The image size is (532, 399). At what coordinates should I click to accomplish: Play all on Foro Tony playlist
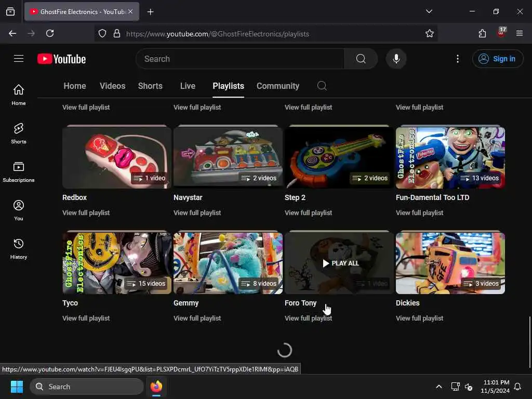[340, 263]
